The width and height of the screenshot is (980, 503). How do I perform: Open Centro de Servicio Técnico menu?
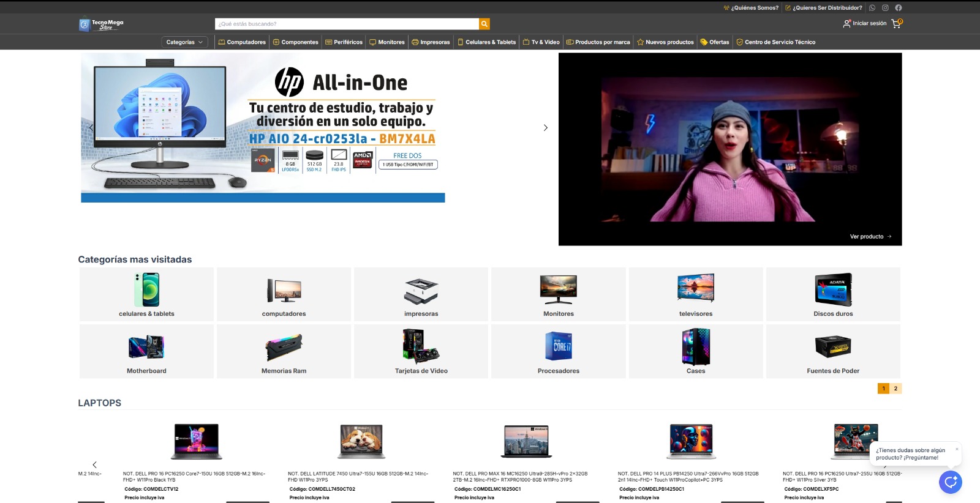(x=775, y=42)
